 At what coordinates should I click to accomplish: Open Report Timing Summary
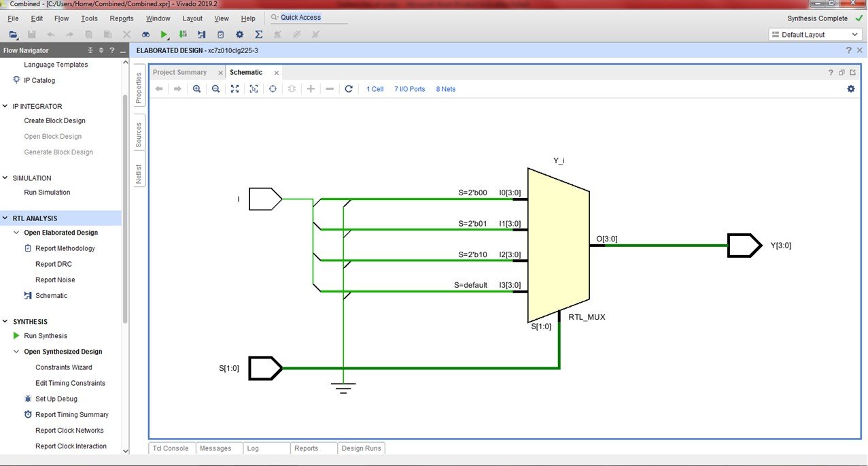click(72, 415)
